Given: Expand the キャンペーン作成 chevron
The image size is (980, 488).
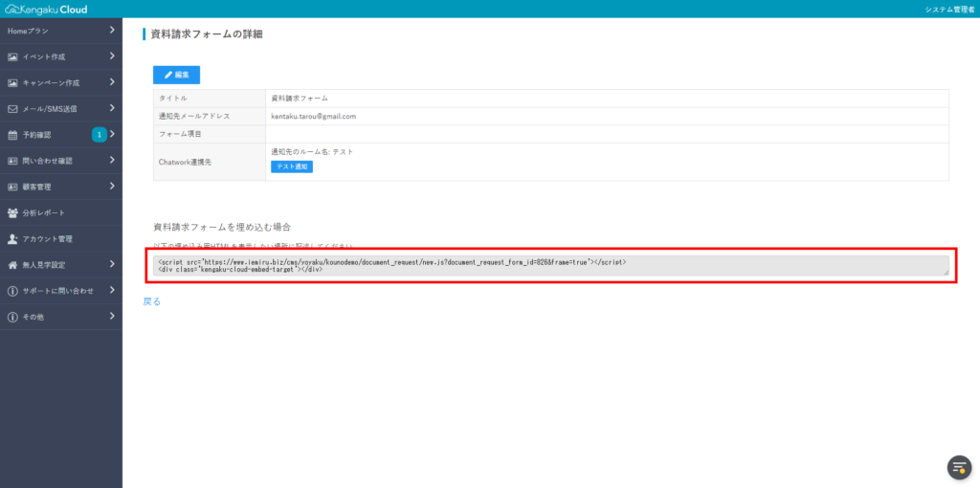Looking at the screenshot, I should point(112,82).
